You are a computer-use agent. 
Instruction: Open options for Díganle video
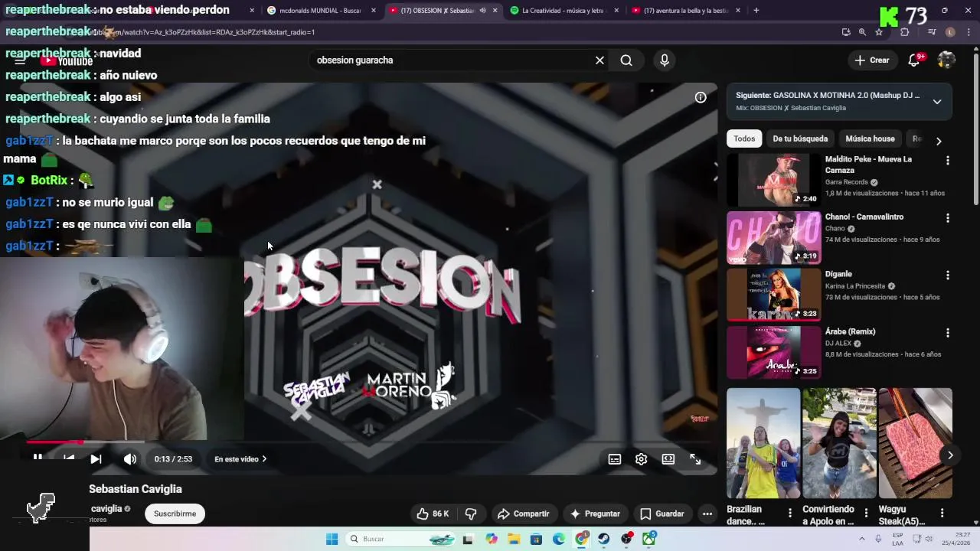[x=948, y=275]
